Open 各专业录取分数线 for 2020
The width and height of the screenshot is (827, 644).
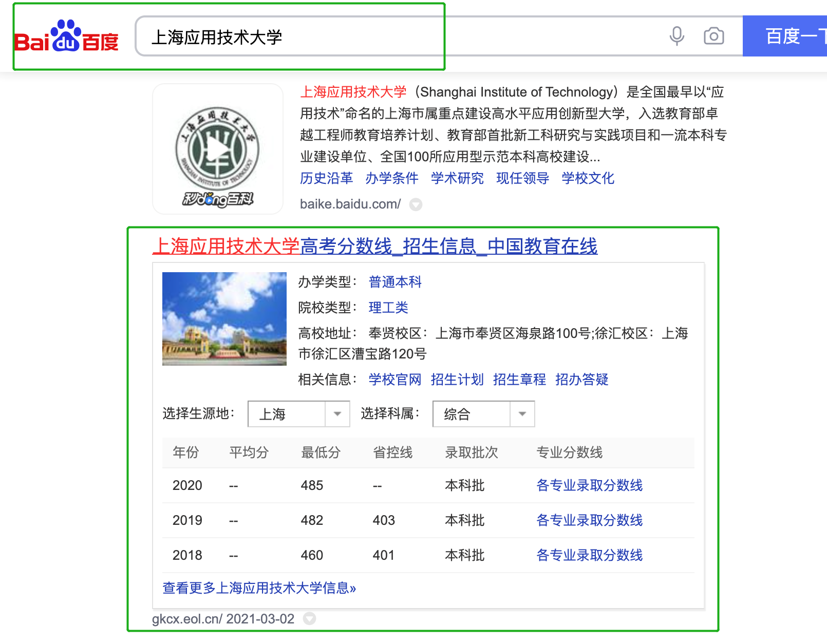tap(589, 485)
